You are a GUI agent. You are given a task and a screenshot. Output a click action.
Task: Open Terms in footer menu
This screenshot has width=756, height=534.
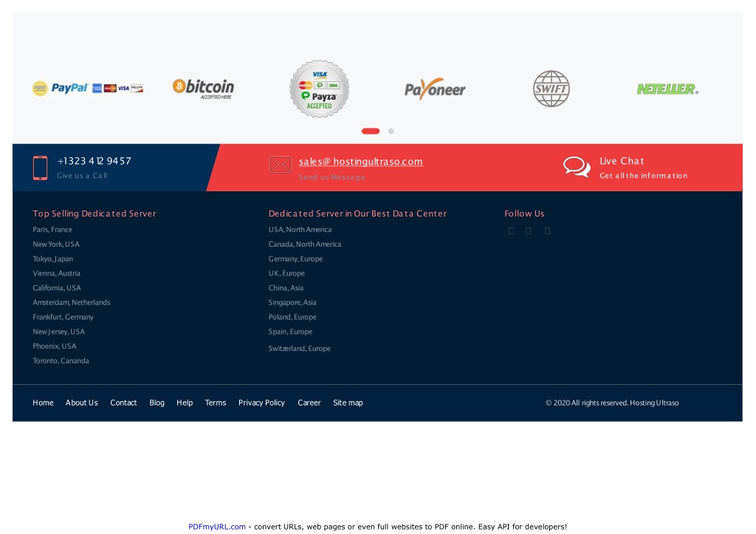coord(215,403)
